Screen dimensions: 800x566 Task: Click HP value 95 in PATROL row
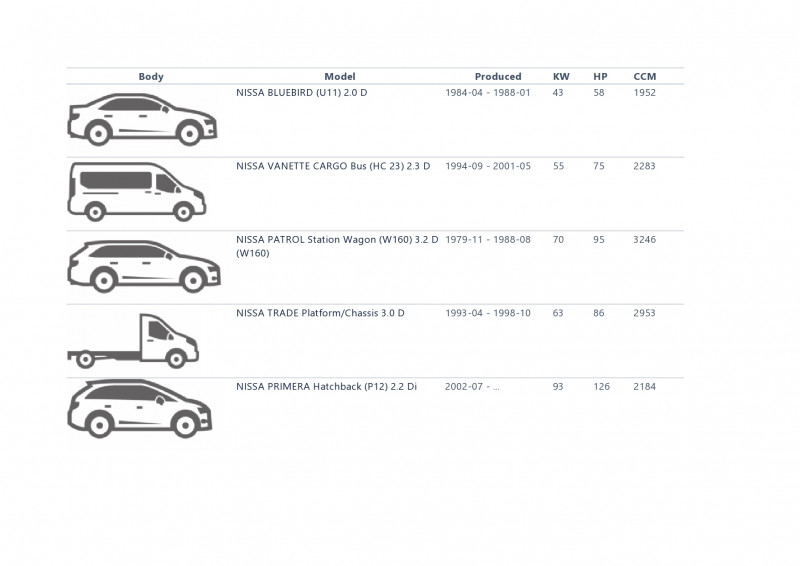coord(599,240)
